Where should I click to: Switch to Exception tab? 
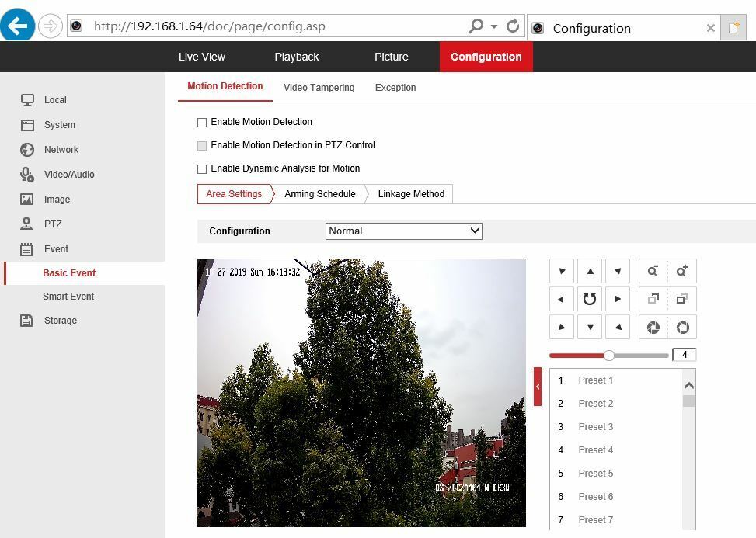point(395,88)
